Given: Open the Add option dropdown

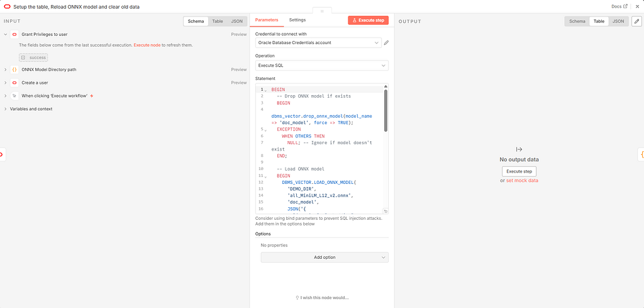Looking at the screenshot, I should pyautogui.click(x=325, y=258).
